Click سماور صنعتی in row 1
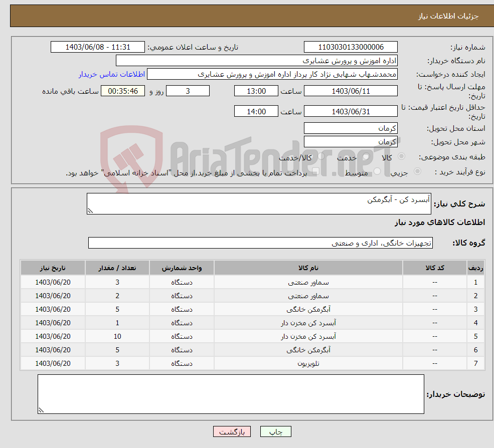This screenshot has height=448, width=494. [x=308, y=283]
